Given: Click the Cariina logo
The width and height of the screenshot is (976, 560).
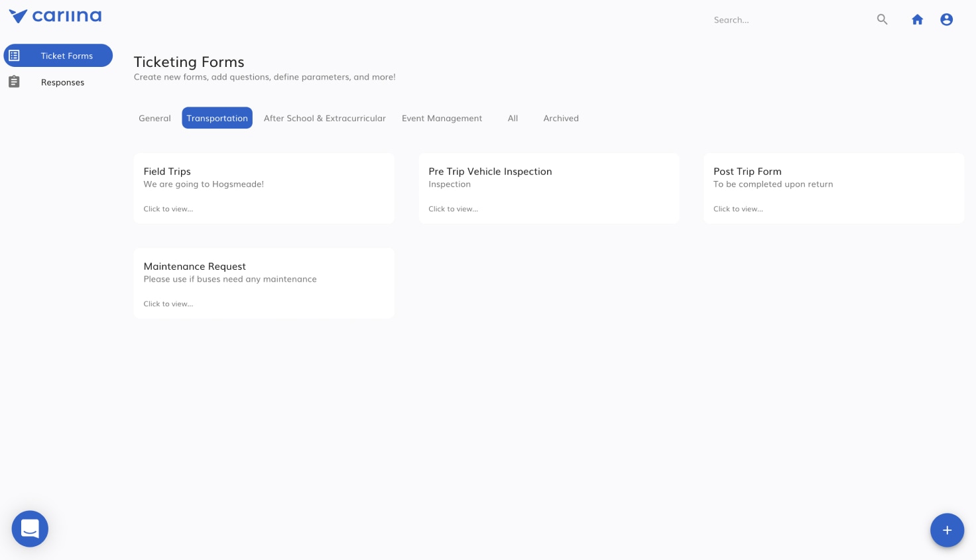Looking at the screenshot, I should click(55, 16).
